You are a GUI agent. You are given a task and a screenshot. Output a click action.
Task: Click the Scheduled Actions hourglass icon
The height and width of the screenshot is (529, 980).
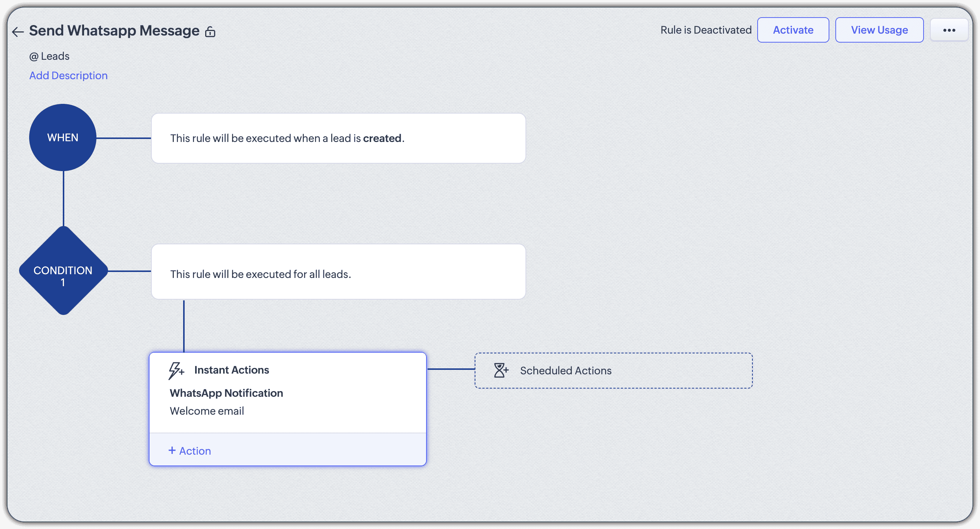(x=501, y=371)
